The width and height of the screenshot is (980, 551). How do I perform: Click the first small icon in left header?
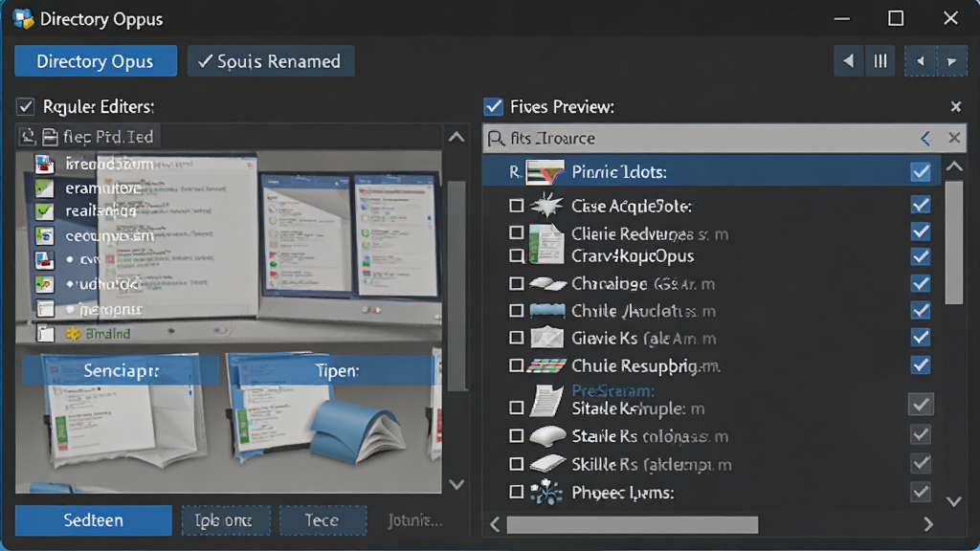click(28, 136)
